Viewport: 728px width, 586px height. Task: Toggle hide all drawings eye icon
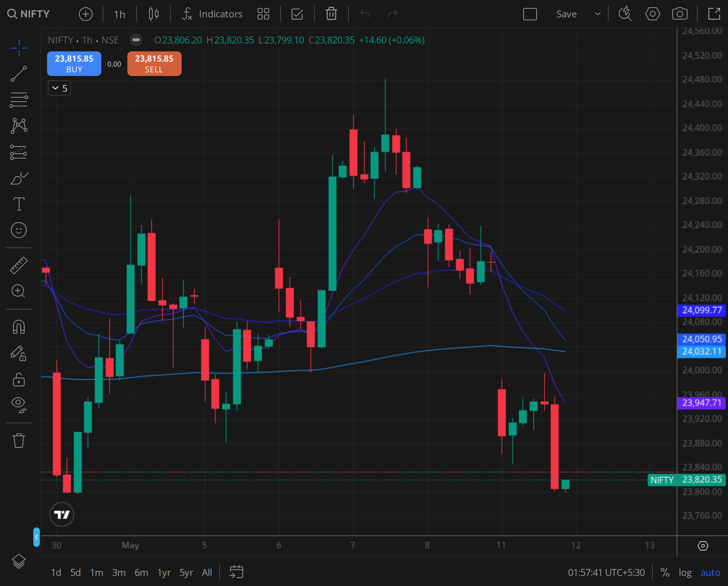tap(19, 405)
